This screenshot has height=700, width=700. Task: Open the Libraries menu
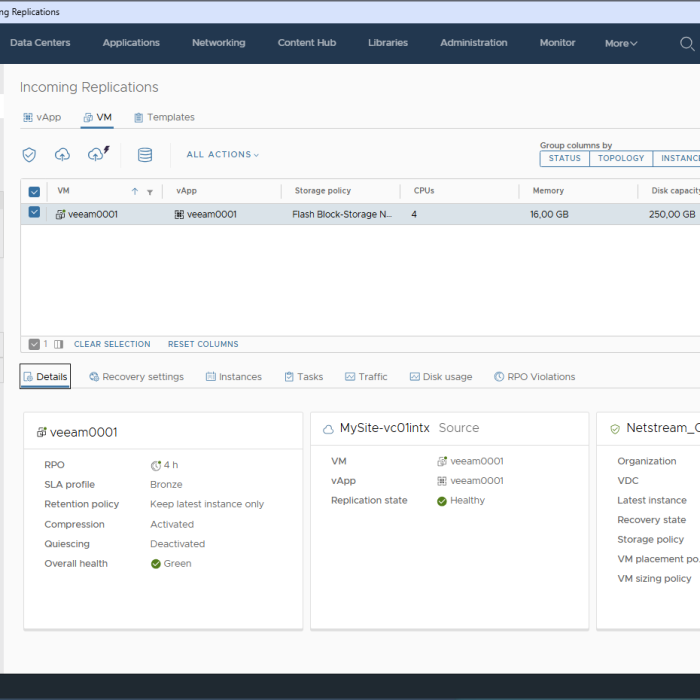(x=388, y=43)
